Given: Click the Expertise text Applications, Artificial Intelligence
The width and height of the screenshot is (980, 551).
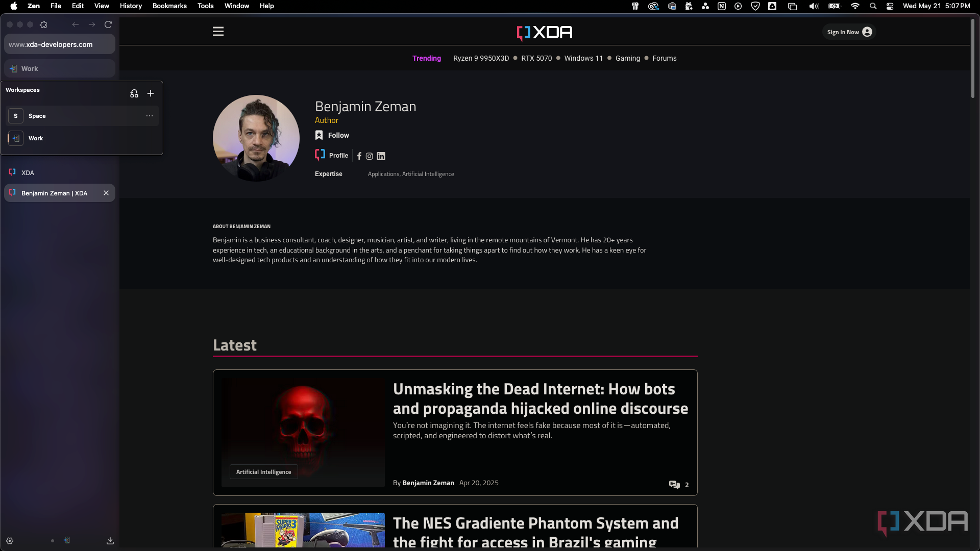Looking at the screenshot, I should (411, 174).
